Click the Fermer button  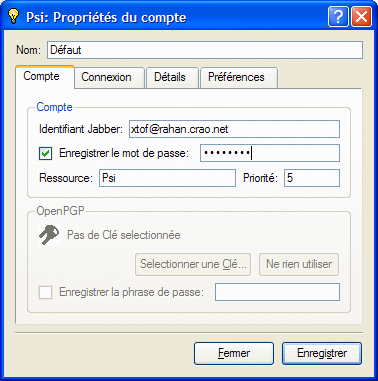tap(234, 353)
